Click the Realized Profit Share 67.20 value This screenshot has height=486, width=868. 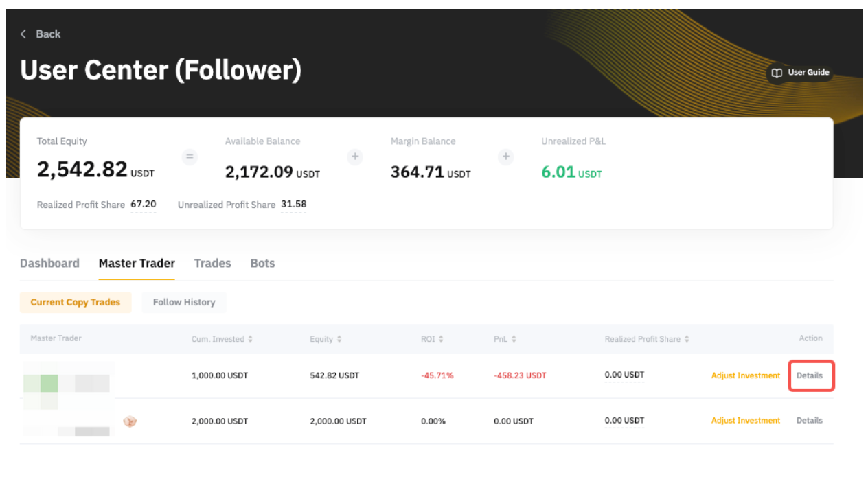[x=144, y=205]
